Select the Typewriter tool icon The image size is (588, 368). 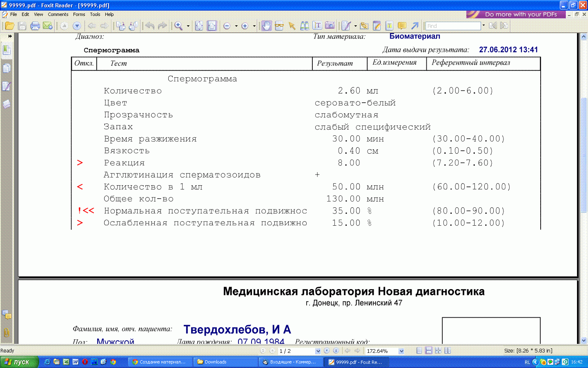pyautogui.click(x=317, y=26)
